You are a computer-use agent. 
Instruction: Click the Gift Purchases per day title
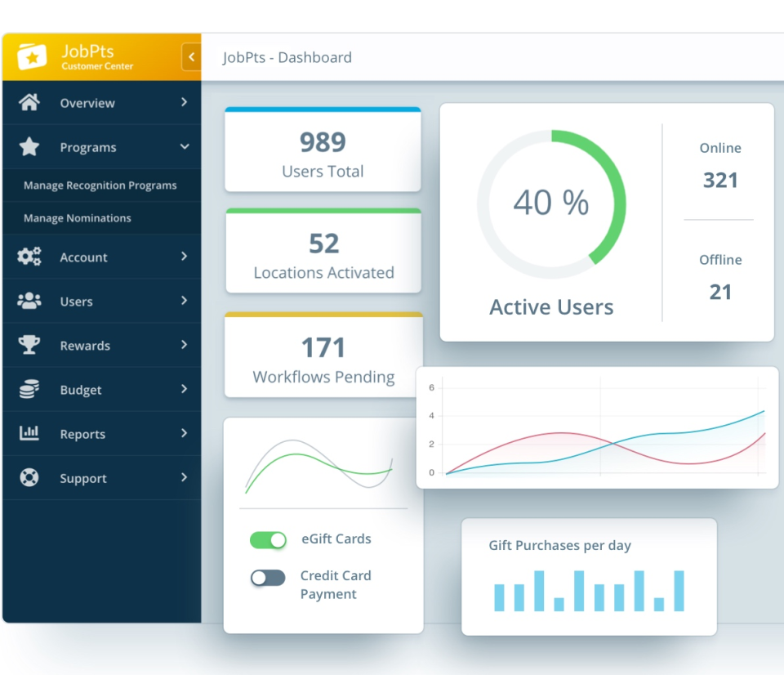coord(559,545)
